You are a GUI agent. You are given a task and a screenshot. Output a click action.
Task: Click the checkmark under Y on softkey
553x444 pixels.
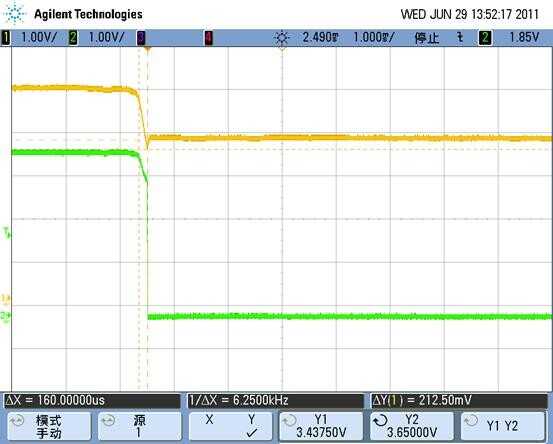click(x=251, y=433)
